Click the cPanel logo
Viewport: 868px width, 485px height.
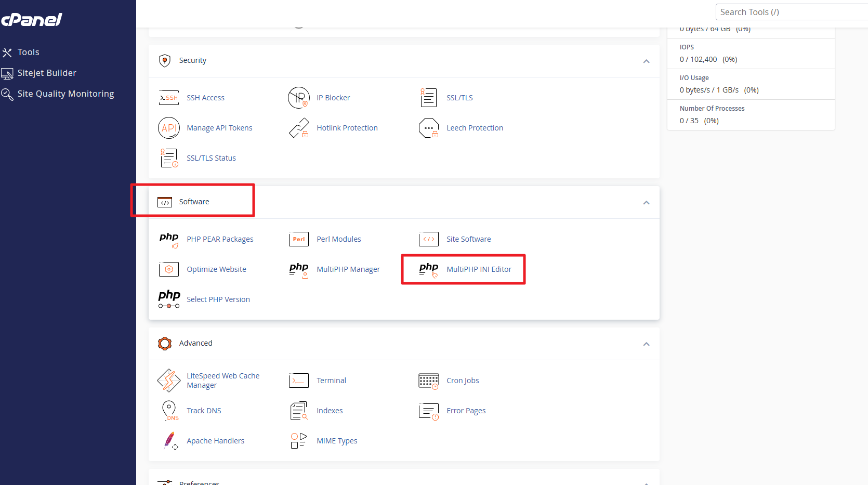click(x=31, y=20)
